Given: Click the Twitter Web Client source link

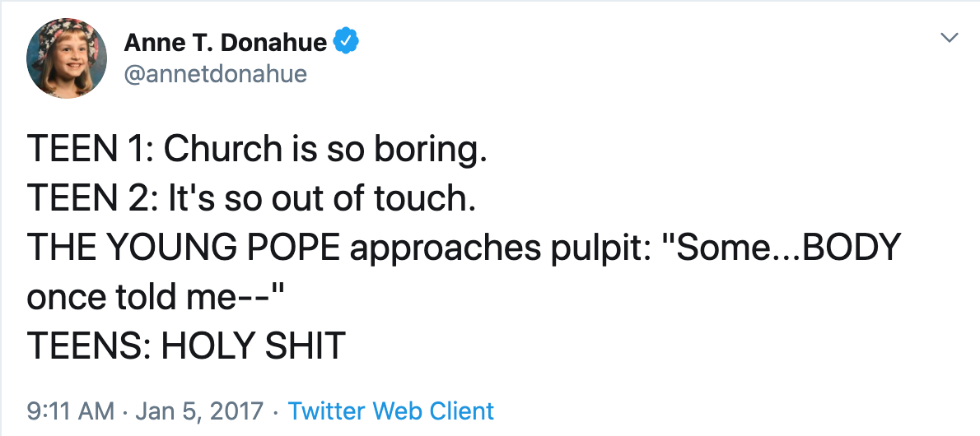Looking at the screenshot, I should pos(390,410).
